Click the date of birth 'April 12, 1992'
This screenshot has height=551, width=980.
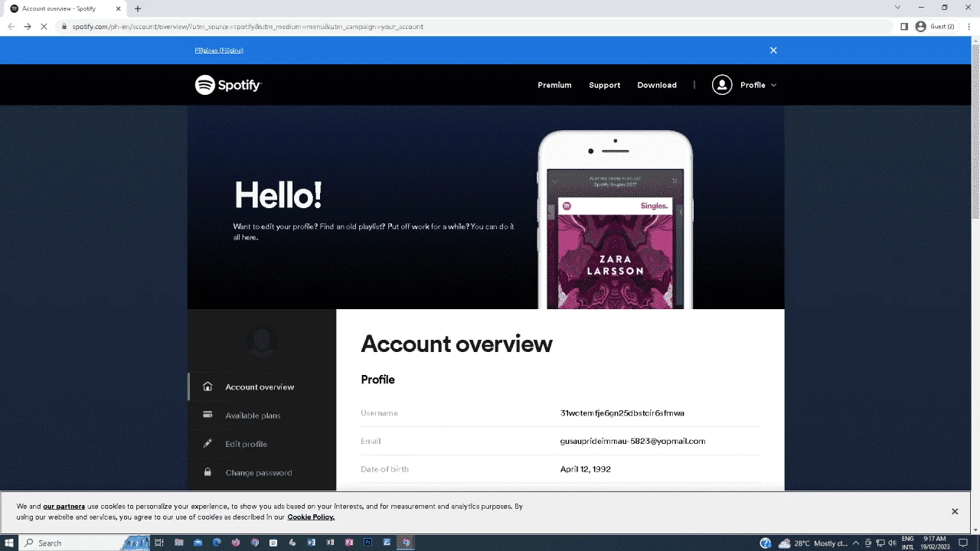click(x=586, y=469)
